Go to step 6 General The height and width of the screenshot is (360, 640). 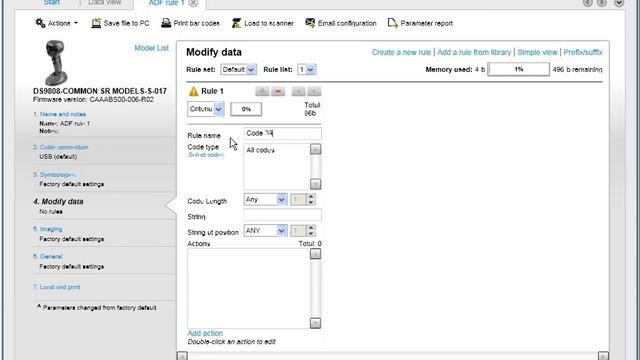pyautogui.click(x=48, y=256)
